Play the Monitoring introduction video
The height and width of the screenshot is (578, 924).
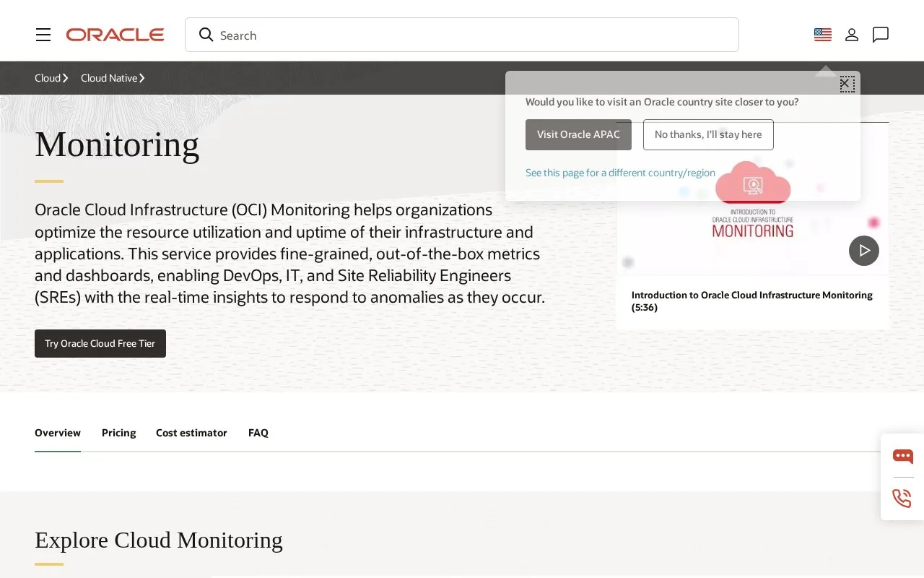tap(864, 251)
